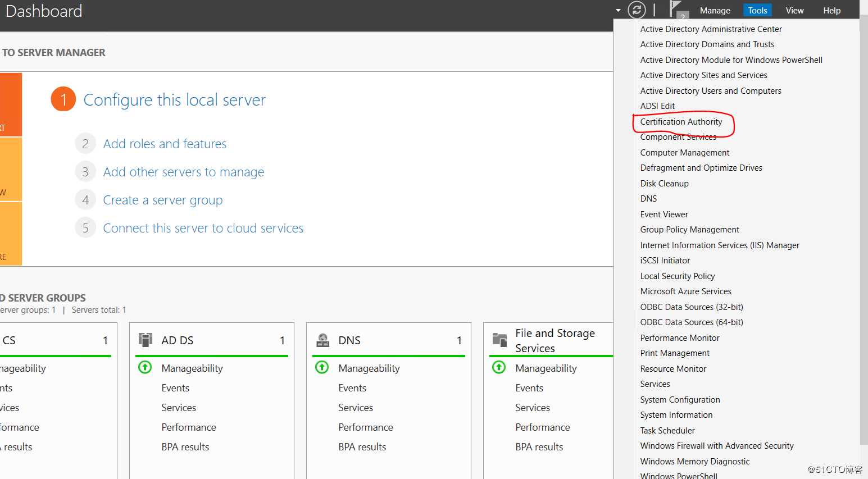The width and height of the screenshot is (868, 479).
Task: Click DNS Manageability green status icon
Action: click(x=322, y=367)
